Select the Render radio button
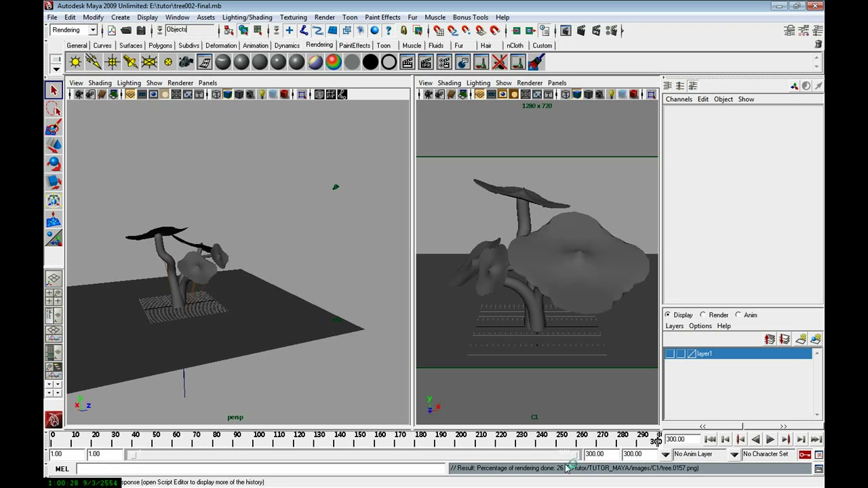The width and height of the screenshot is (868, 488). click(703, 314)
